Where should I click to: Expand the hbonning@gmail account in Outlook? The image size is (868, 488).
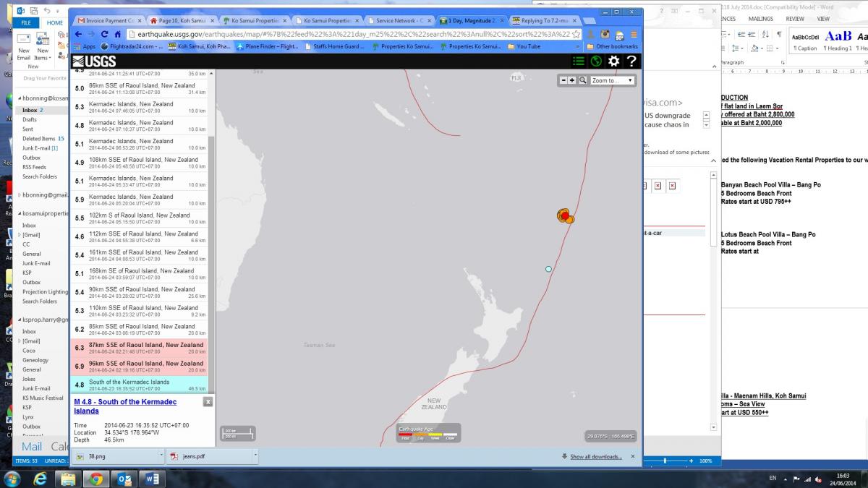(x=20, y=194)
